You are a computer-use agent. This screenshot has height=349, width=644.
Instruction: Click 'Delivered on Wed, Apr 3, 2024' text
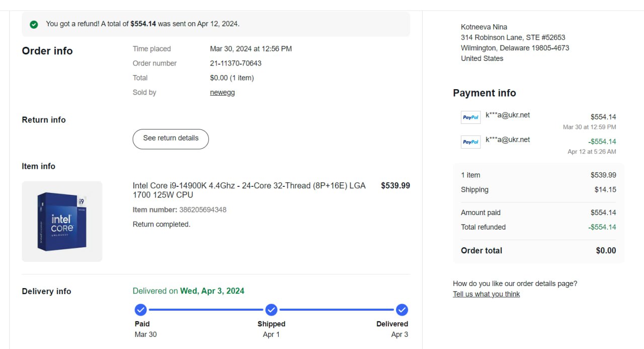[188, 291]
